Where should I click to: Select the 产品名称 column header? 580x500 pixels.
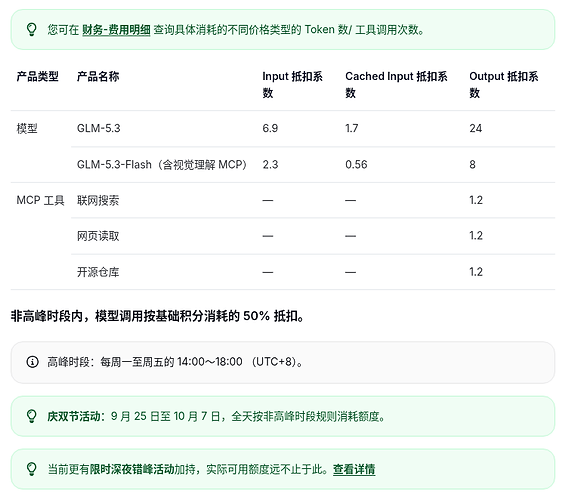pyautogui.click(x=98, y=77)
